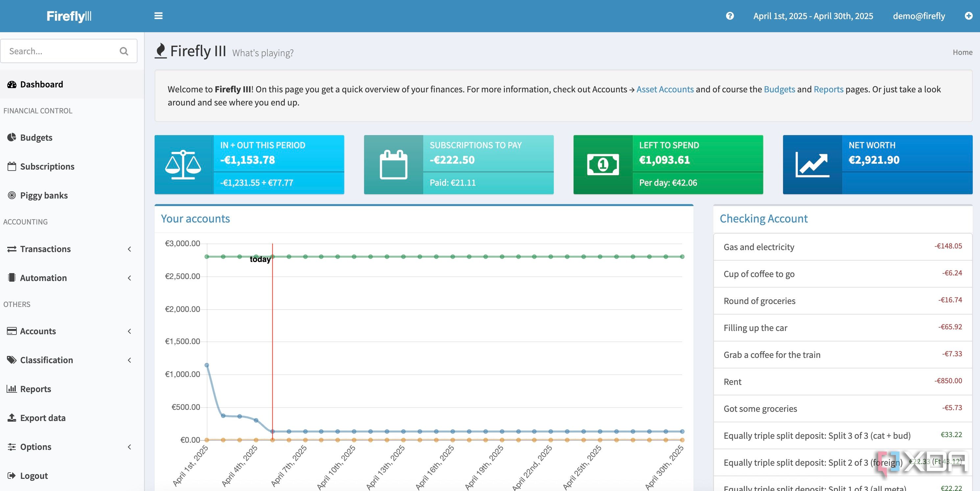Toggle the hamburger sidebar menu icon
The height and width of the screenshot is (491, 980).
point(158,16)
